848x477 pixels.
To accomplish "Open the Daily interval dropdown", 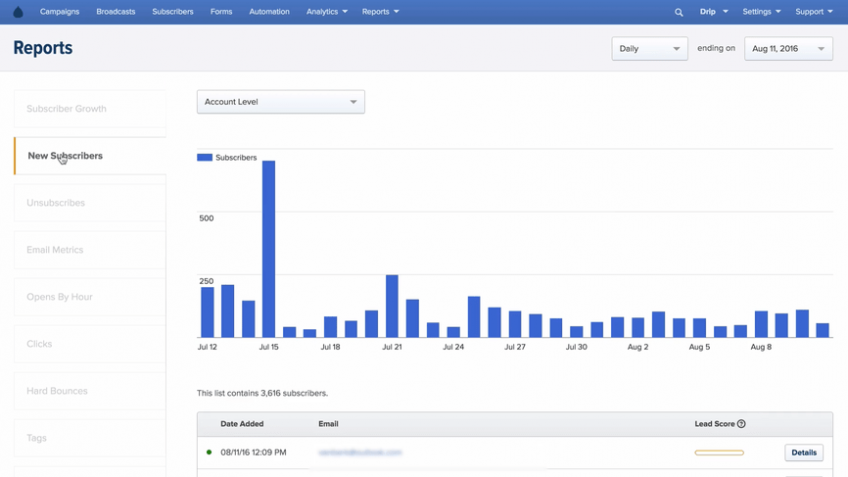I will pos(650,49).
